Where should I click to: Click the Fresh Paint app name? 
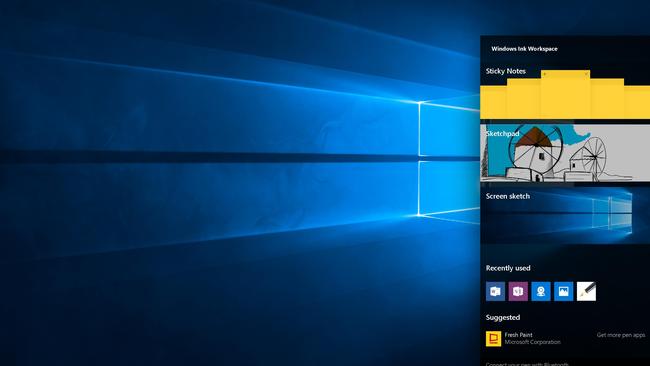click(x=518, y=335)
